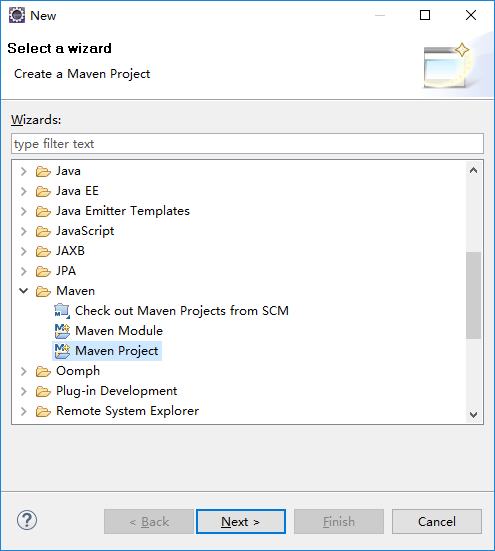Expand the Java EE category
This screenshot has width=495, height=551.
24,191
